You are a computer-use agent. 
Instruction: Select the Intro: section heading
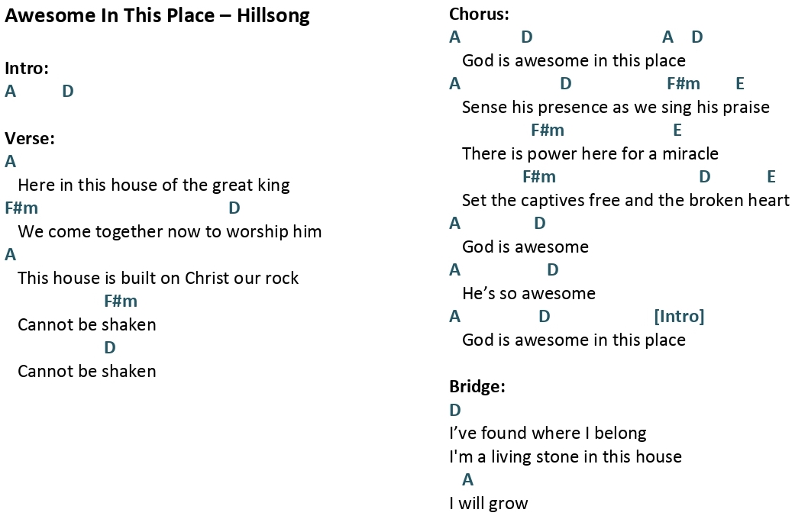[27, 68]
